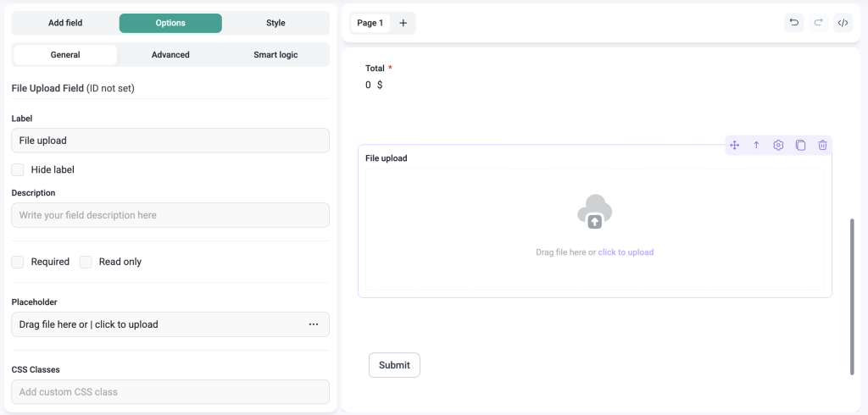
Task: Toggle the Hide label checkbox
Action: [x=18, y=170]
